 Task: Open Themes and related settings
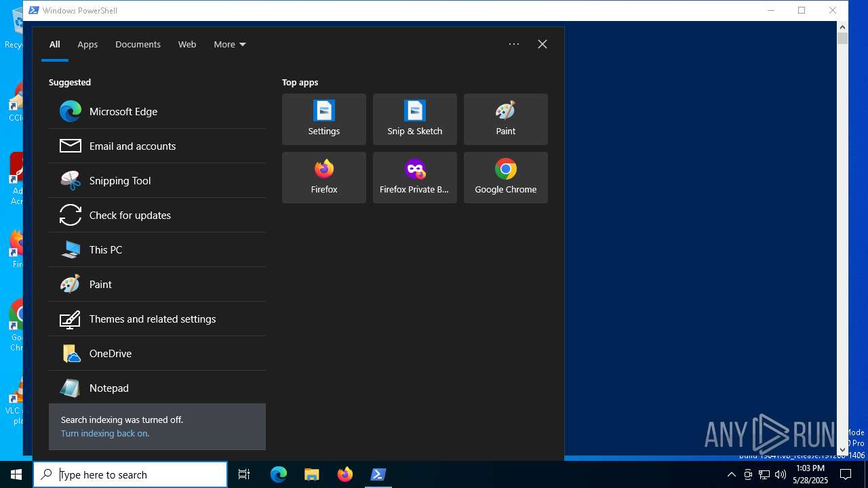click(x=157, y=319)
